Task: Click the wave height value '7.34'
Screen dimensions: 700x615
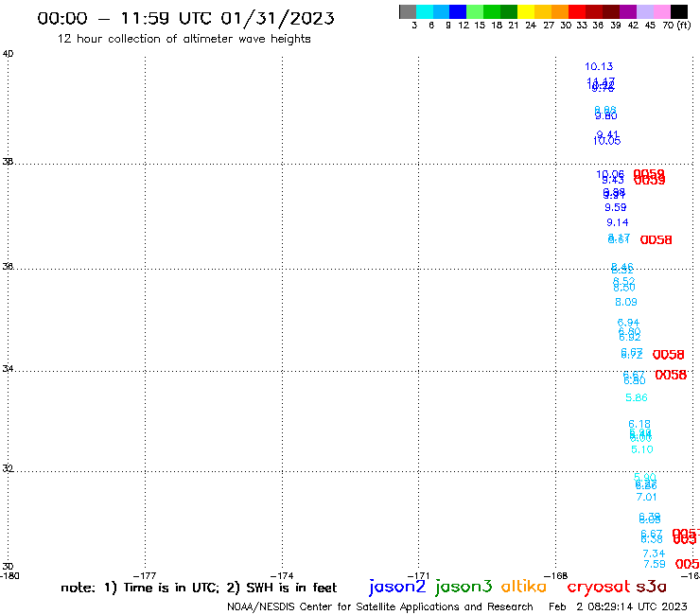Action: point(654,553)
